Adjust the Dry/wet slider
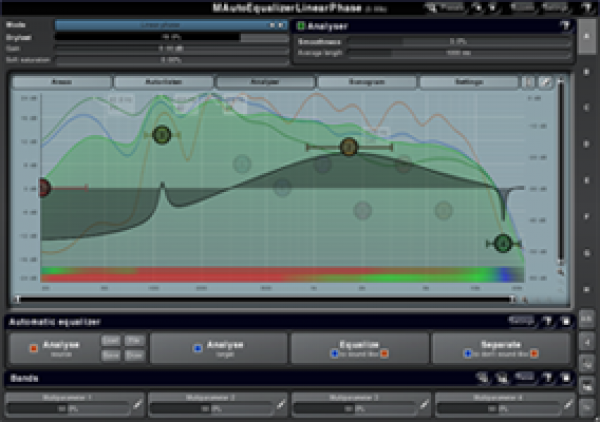The width and height of the screenshot is (600, 422). click(171, 37)
